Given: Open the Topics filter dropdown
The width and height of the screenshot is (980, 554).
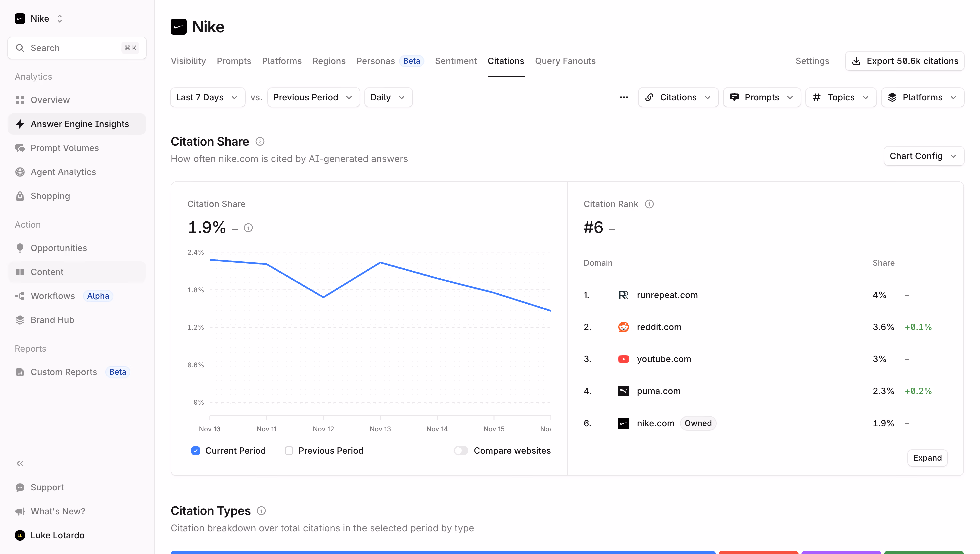Looking at the screenshot, I should (841, 97).
